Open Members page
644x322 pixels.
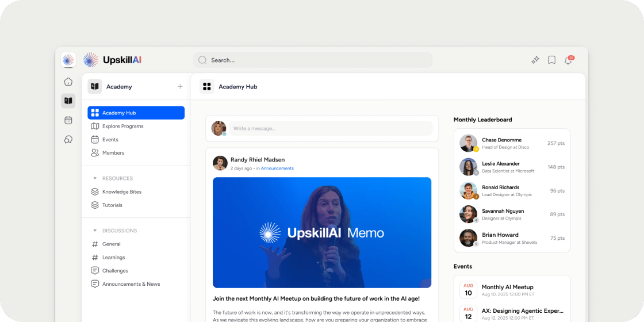click(136, 153)
